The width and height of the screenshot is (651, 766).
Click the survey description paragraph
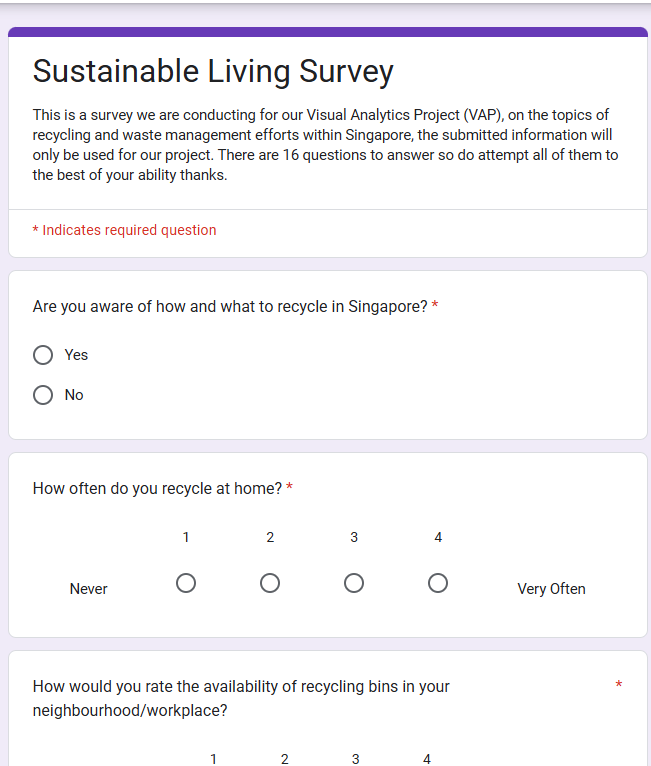click(325, 145)
